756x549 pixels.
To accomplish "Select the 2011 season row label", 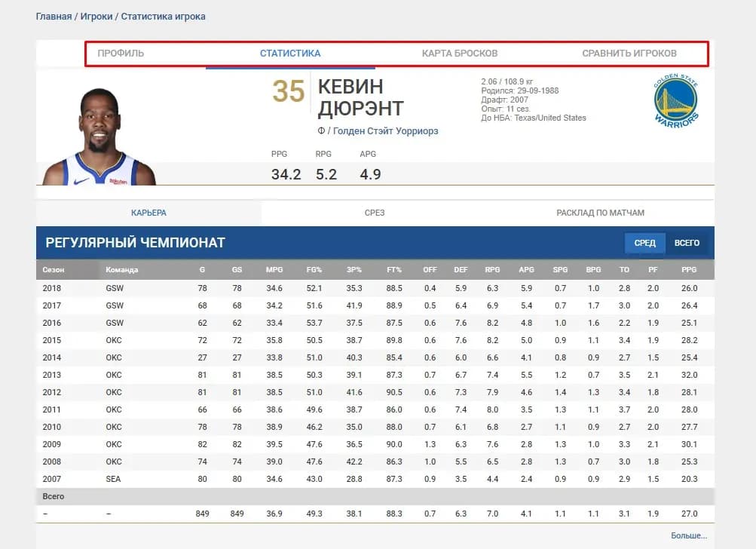I will 51,409.
